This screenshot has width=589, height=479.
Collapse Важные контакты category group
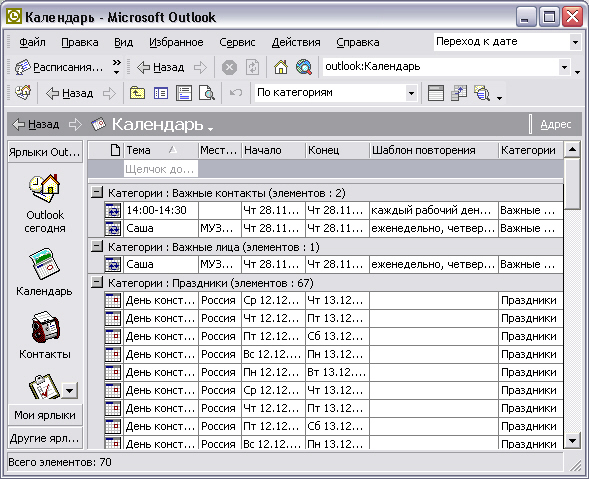click(x=97, y=193)
